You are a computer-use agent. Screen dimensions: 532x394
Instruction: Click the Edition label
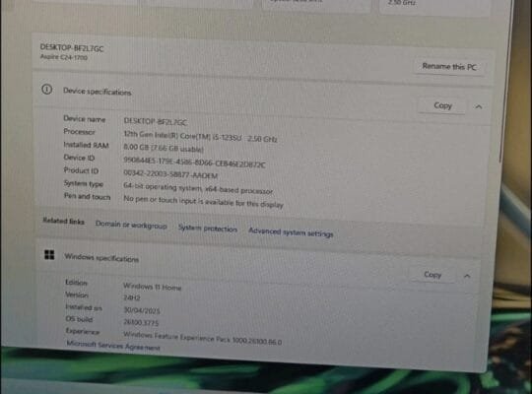coord(76,283)
